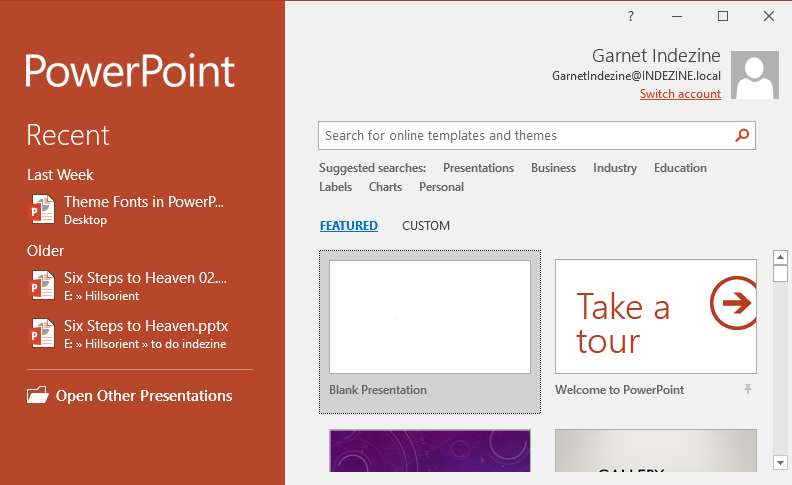Click the Six Steps to Heaven 02 file icon
The height and width of the screenshot is (485, 792).
pyautogui.click(x=42, y=285)
